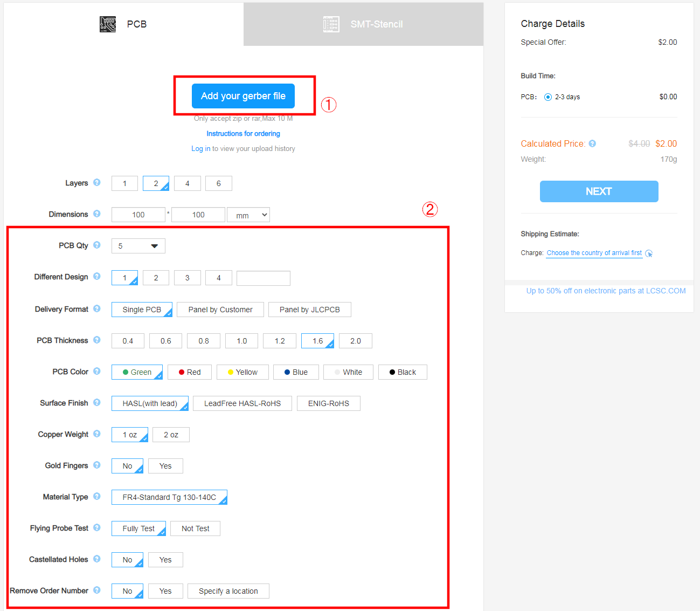Choose Yes for Remove Order Number

pyautogui.click(x=165, y=591)
